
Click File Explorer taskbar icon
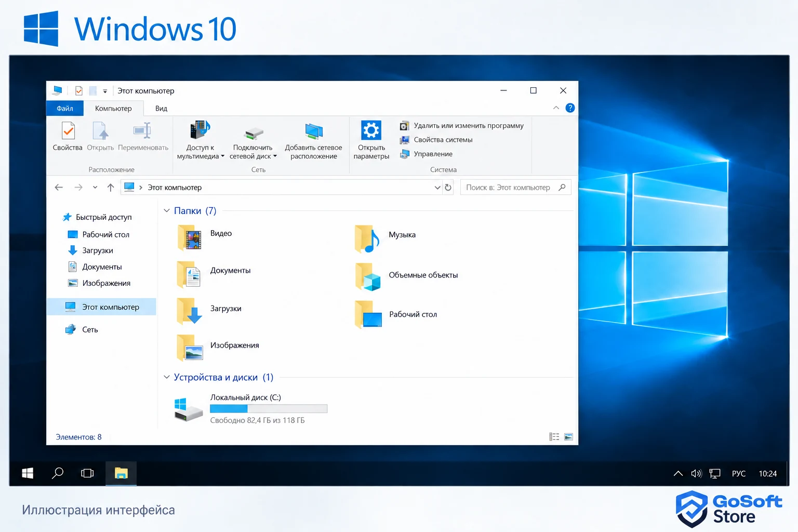pos(121,473)
